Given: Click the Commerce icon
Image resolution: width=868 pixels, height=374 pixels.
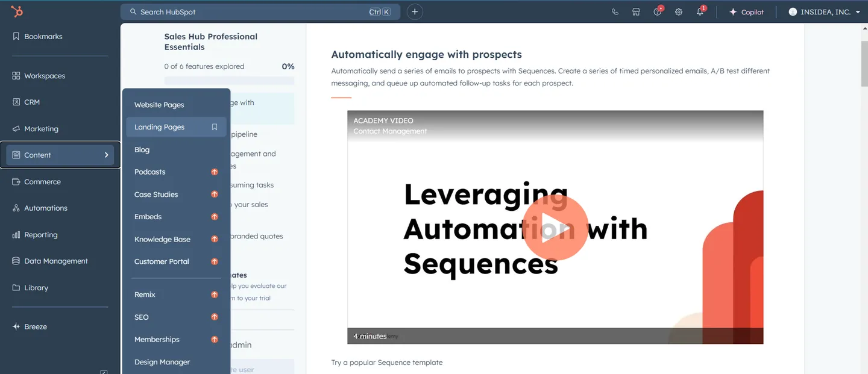Looking at the screenshot, I should (16, 182).
